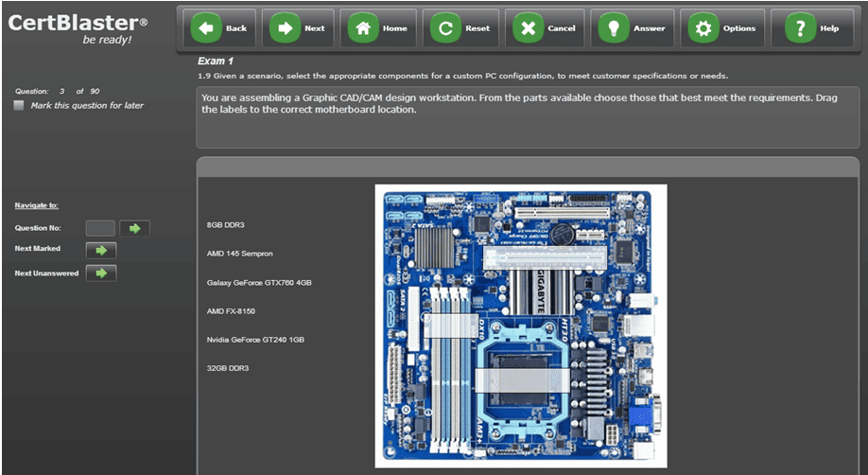Screen dimensions: 868x475
Task: Select the 32GB DDR3 label
Action: click(229, 367)
